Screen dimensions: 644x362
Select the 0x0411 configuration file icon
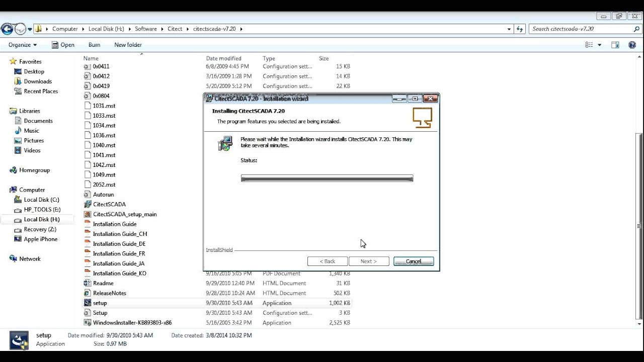88,66
